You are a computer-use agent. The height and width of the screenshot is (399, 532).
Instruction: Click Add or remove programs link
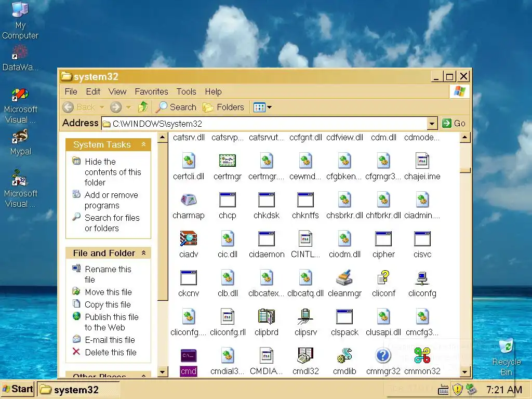pos(111,200)
